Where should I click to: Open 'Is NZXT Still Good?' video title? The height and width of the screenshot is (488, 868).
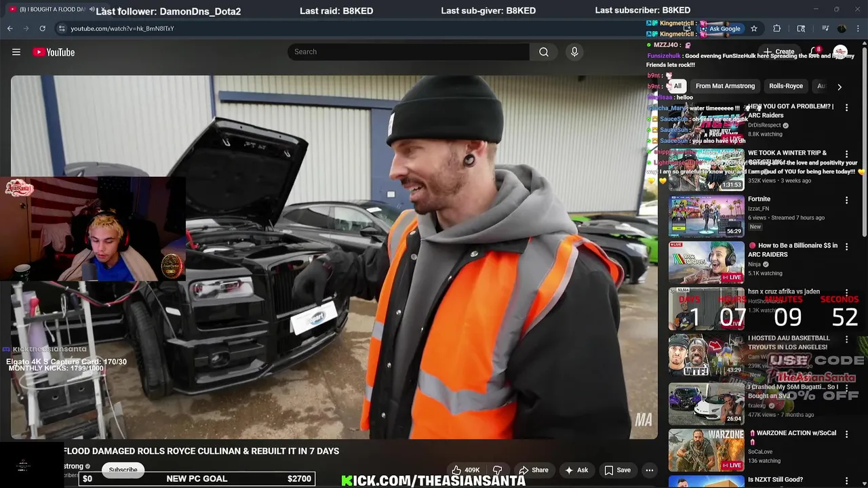[x=775, y=480]
